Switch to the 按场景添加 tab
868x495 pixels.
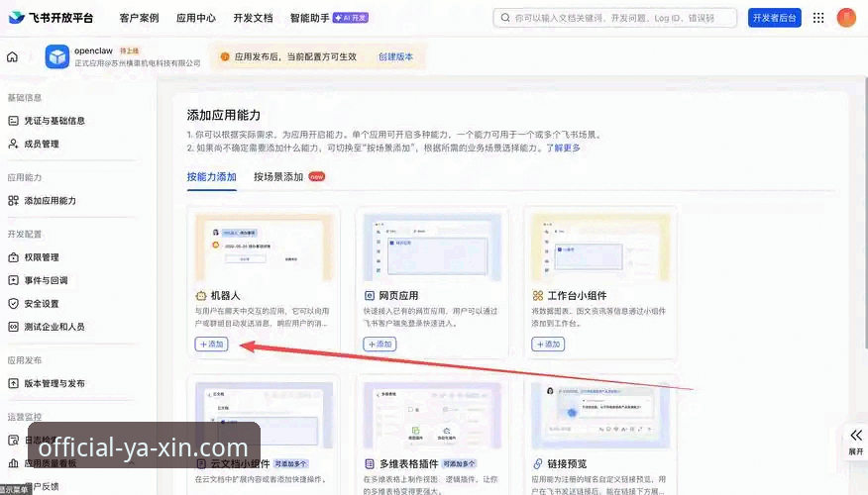[x=278, y=177]
